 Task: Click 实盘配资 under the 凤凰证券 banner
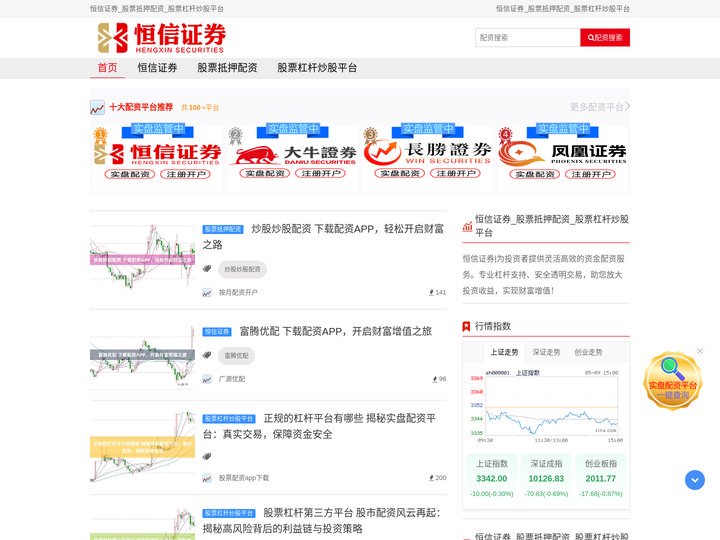[x=535, y=174]
